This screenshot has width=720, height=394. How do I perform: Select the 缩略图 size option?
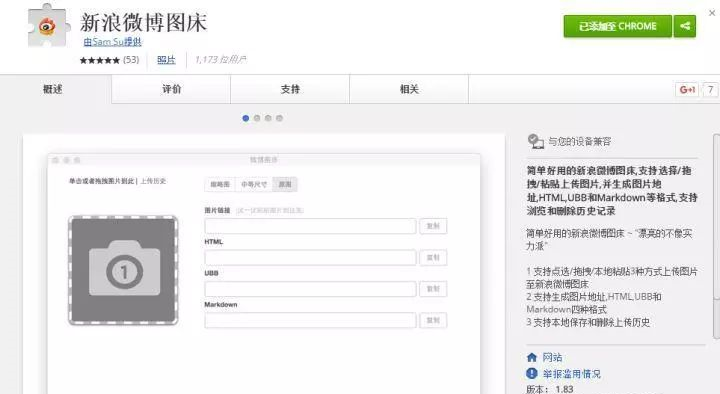(x=220, y=184)
